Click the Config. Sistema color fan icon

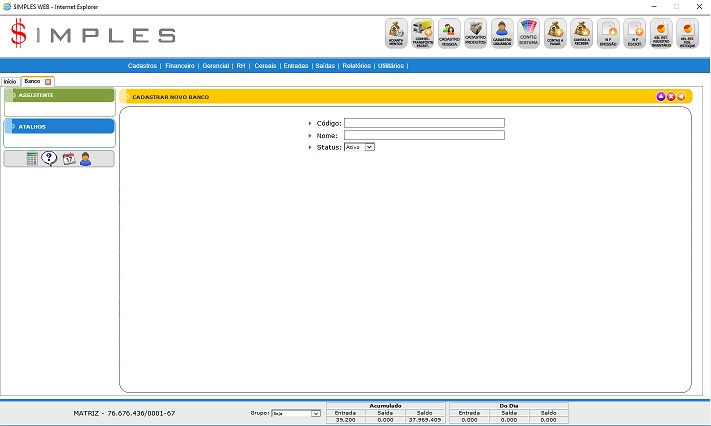pyautogui.click(x=529, y=34)
